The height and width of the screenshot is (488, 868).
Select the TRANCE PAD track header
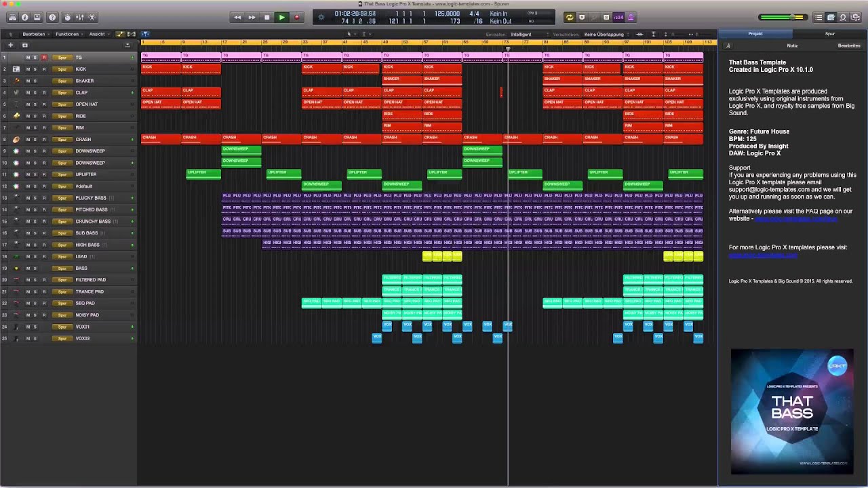click(x=69, y=291)
